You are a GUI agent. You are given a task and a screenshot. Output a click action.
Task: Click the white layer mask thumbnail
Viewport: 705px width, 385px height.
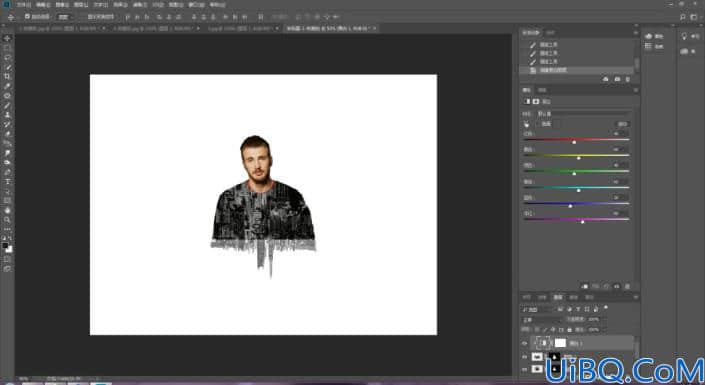click(x=560, y=343)
